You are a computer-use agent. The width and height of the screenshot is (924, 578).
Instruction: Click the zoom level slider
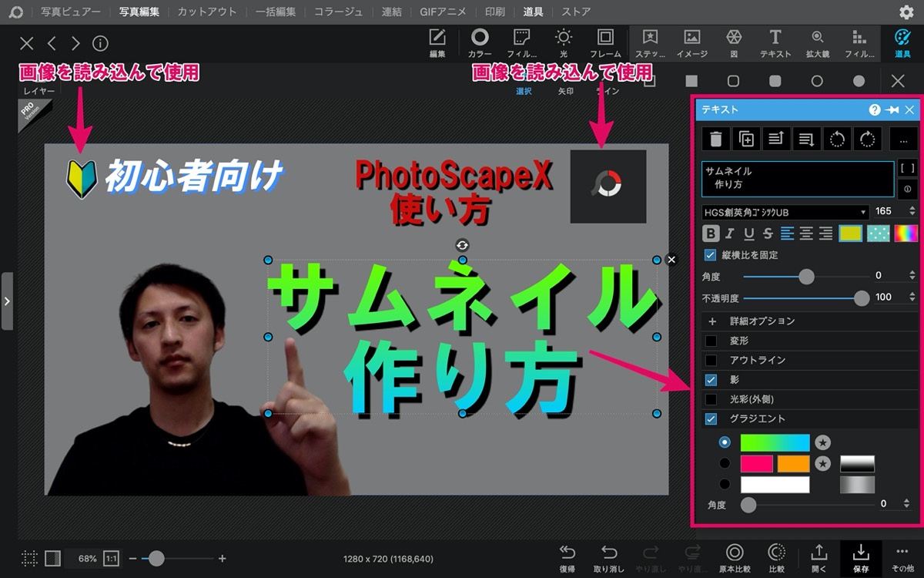(x=178, y=558)
